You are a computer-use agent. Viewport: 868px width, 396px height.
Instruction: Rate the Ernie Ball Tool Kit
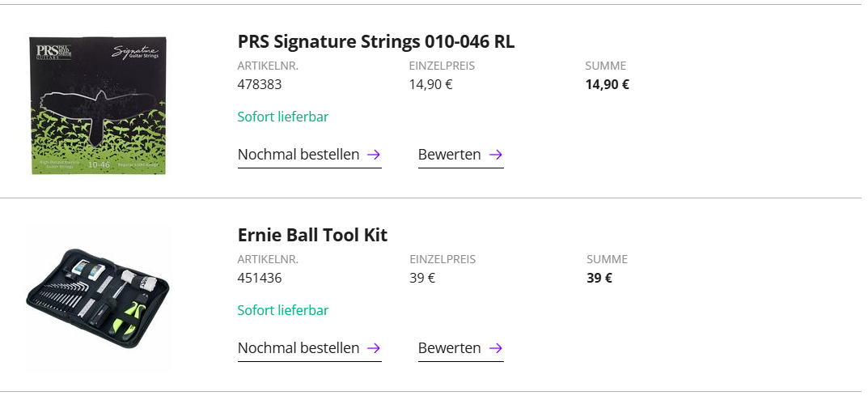click(x=450, y=348)
